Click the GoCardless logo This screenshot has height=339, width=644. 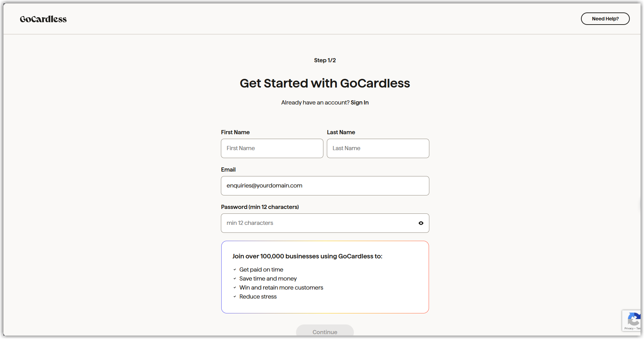click(43, 19)
